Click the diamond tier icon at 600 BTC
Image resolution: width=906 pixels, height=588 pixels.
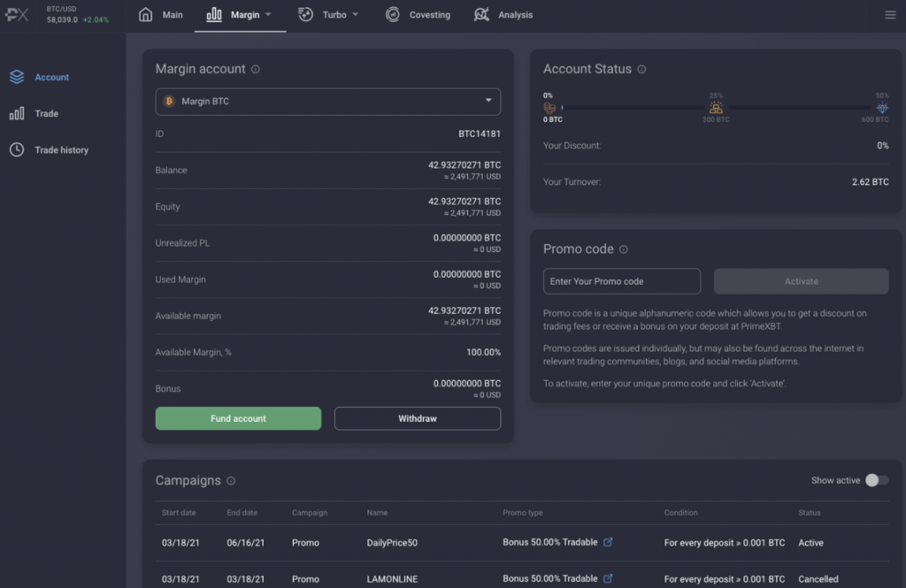881,108
